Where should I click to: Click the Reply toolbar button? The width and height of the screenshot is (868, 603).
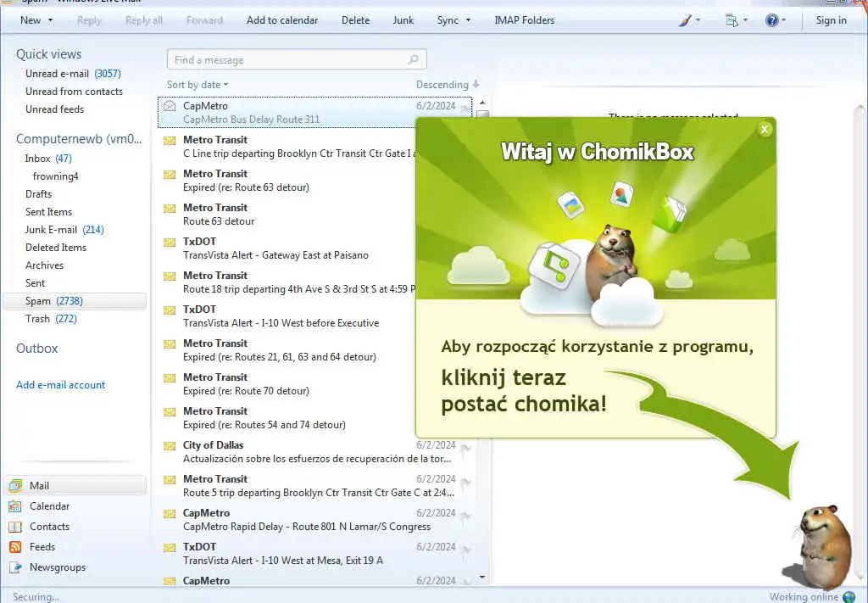89,20
